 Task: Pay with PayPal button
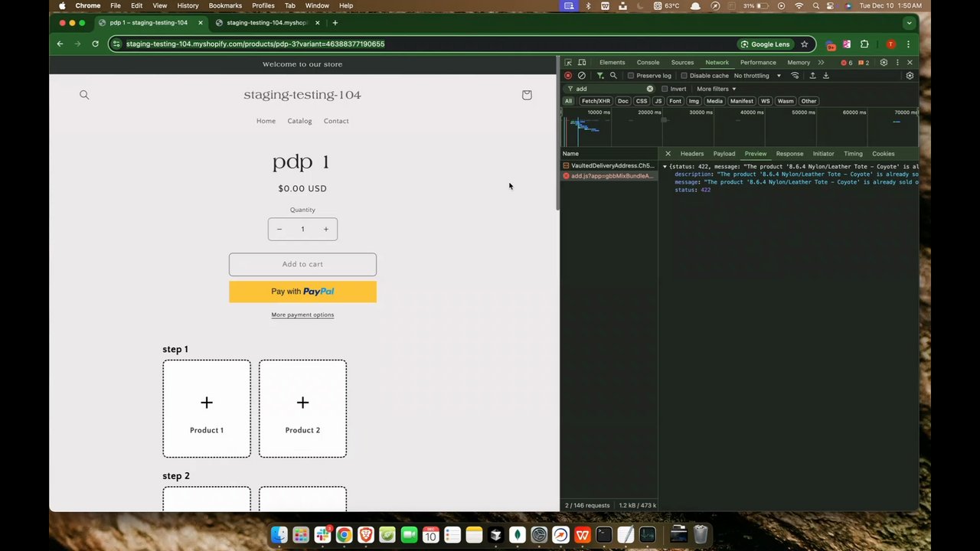point(302,292)
